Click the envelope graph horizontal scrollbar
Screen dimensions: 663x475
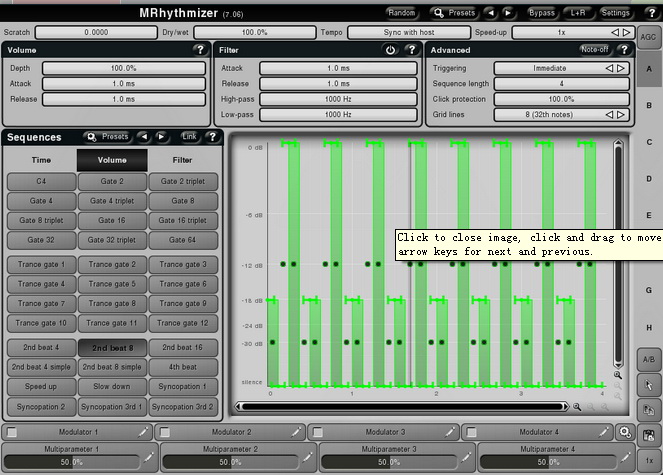pos(400,407)
